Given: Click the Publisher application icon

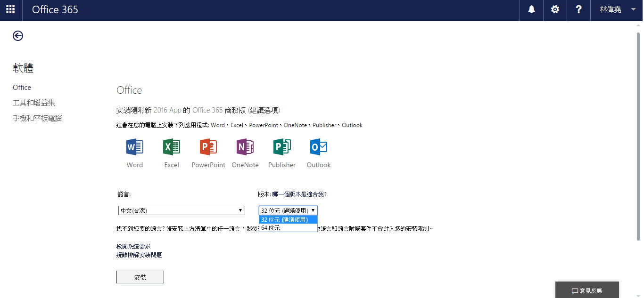Looking at the screenshot, I should pos(282,147).
